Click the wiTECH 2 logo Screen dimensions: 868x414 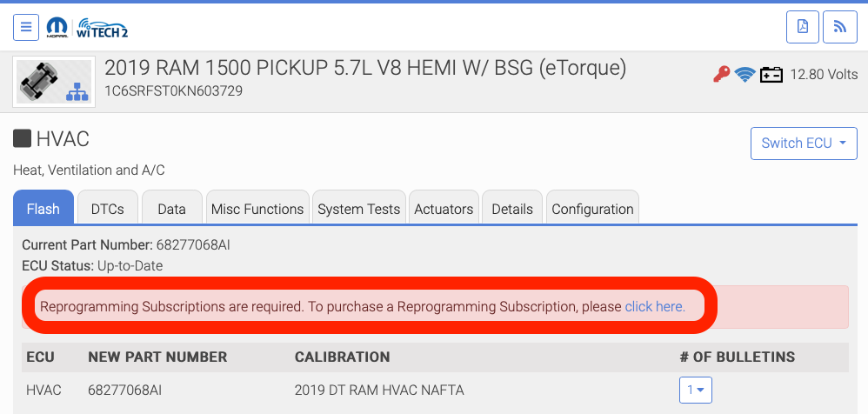point(102,26)
